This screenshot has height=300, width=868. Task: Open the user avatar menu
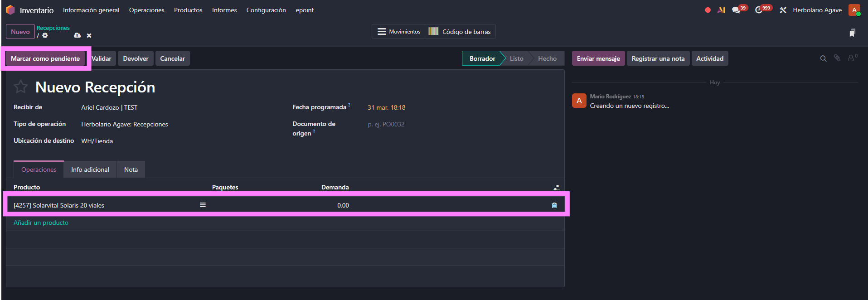click(x=854, y=10)
